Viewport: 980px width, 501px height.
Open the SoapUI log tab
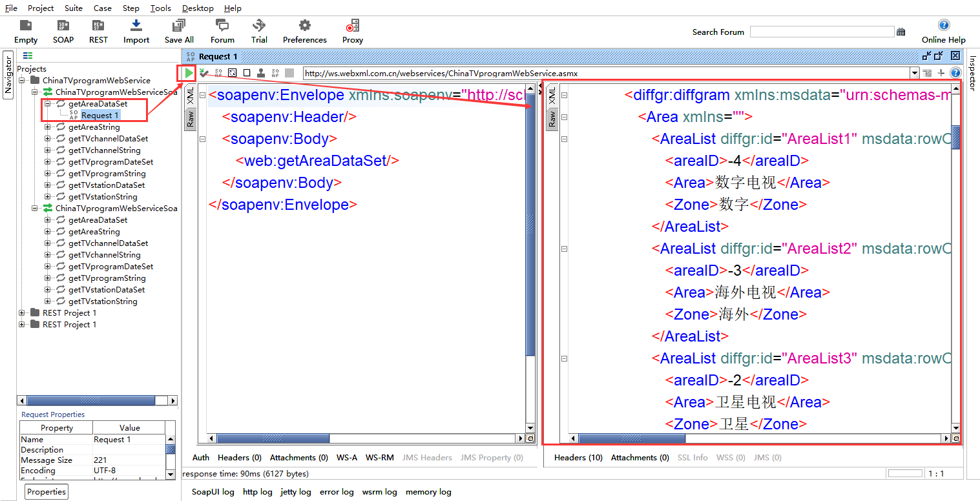click(x=213, y=492)
